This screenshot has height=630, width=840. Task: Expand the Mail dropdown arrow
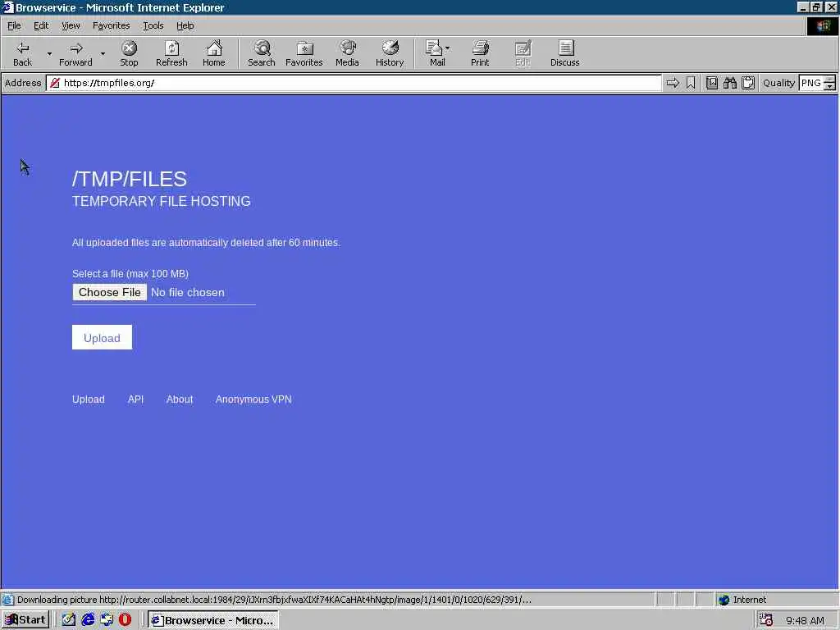tap(448, 48)
